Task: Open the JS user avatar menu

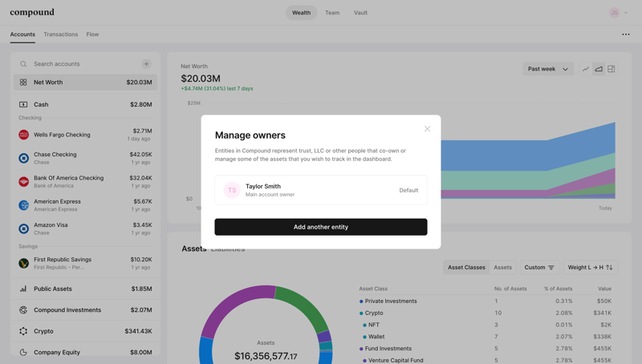Action: point(614,13)
